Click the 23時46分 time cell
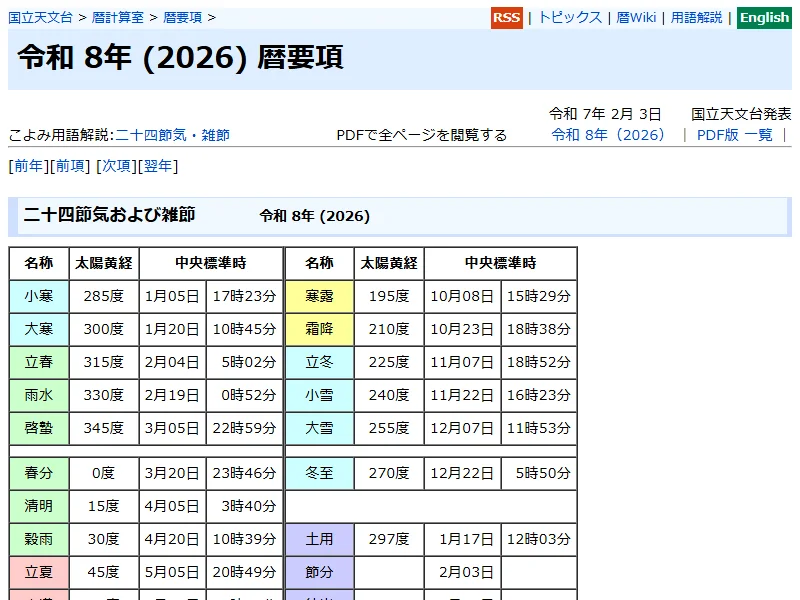Image resolution: width=800 pixels, height=600 pixels. tap(244, 473)
